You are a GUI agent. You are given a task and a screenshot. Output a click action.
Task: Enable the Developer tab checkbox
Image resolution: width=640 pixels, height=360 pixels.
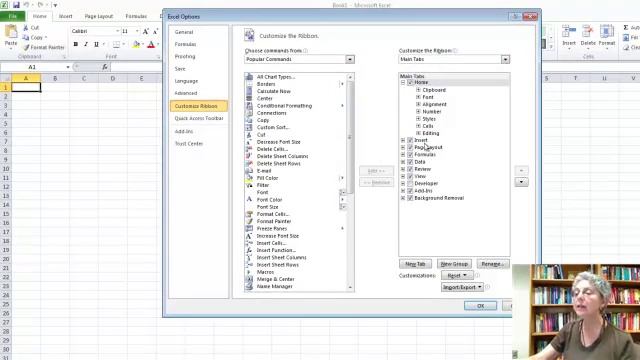[410, 184]
